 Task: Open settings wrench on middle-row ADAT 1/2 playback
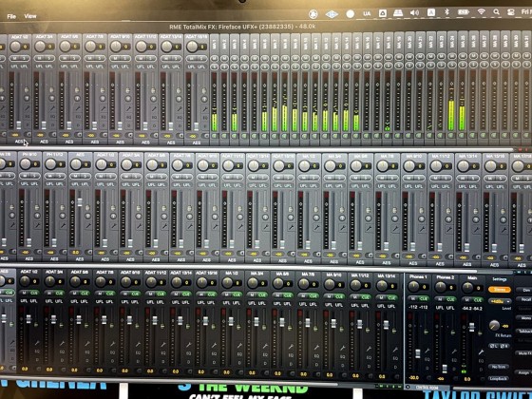(x=113, y=225)
